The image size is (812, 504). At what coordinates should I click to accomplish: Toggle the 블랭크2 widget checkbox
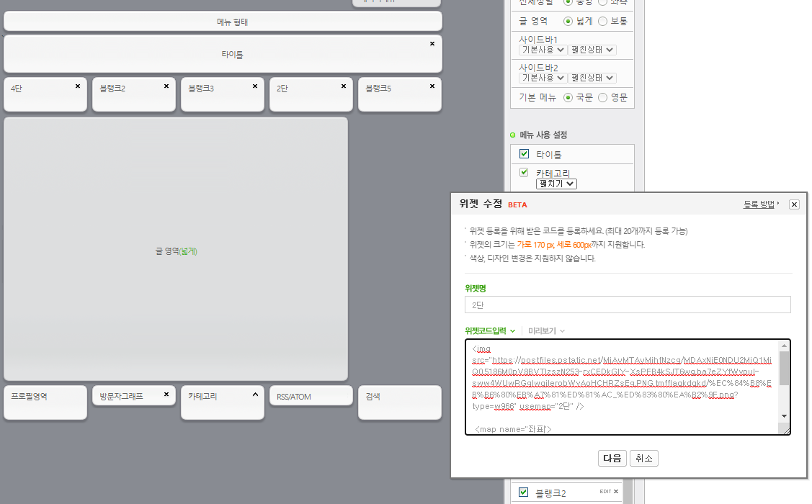524,492
